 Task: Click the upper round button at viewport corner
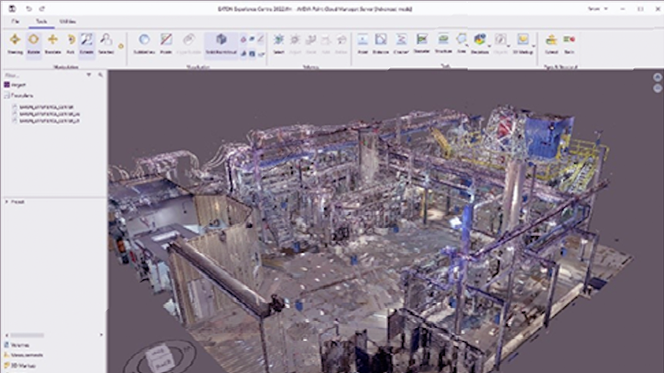point(657,77)
